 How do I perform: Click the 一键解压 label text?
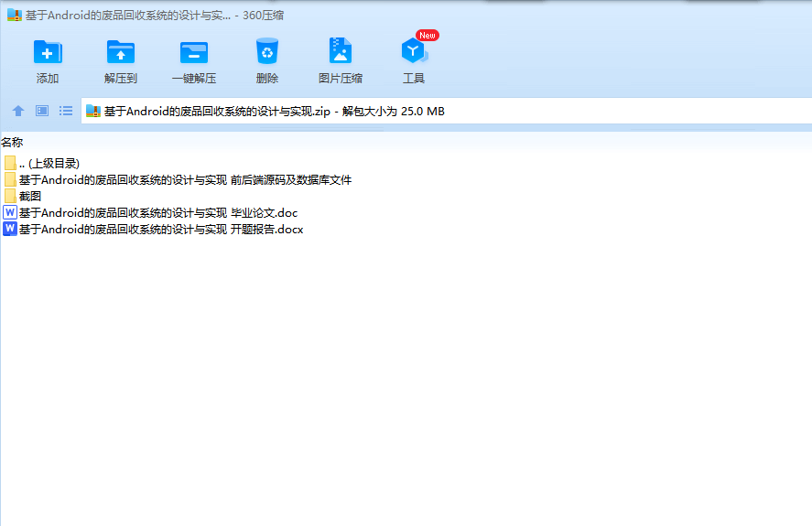tap(194, 78)
